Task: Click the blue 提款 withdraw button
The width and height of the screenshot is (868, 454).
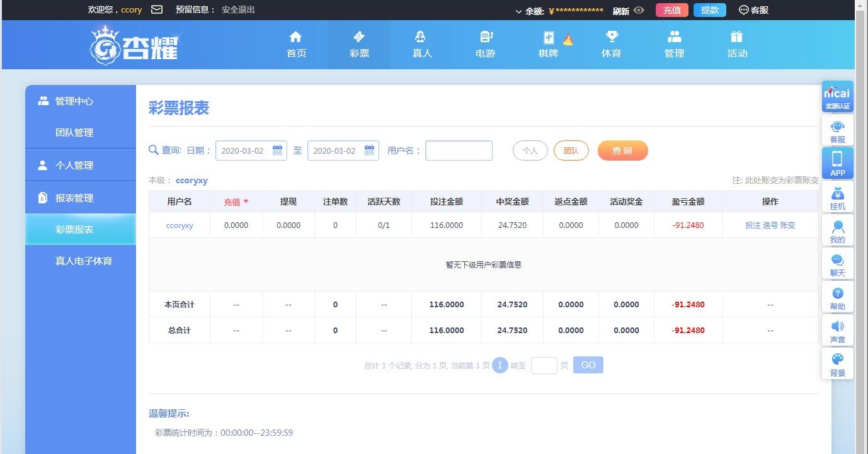Action: point(710,10)
